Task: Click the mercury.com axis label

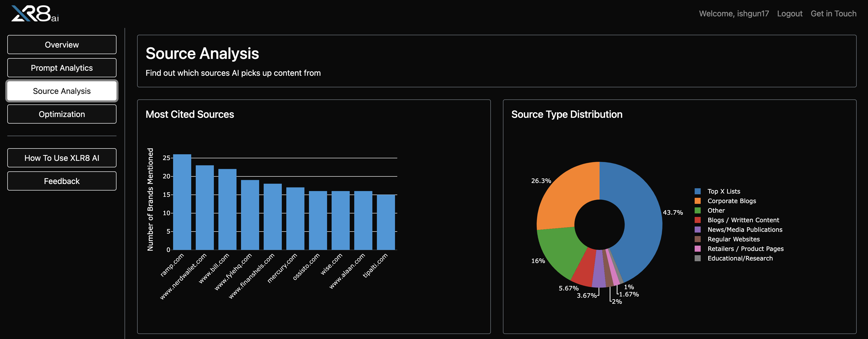Action: click(282, 268)
